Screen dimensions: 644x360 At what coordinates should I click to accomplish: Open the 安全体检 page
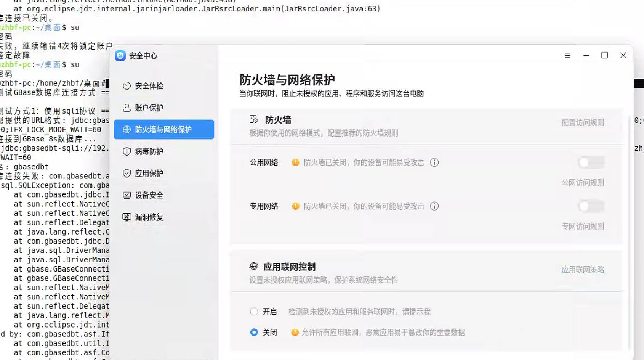coord(164,86)
